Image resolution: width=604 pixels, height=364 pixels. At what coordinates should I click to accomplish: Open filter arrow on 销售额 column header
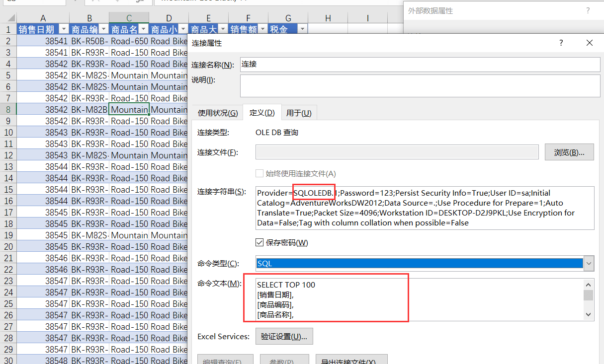coord(262,29)
